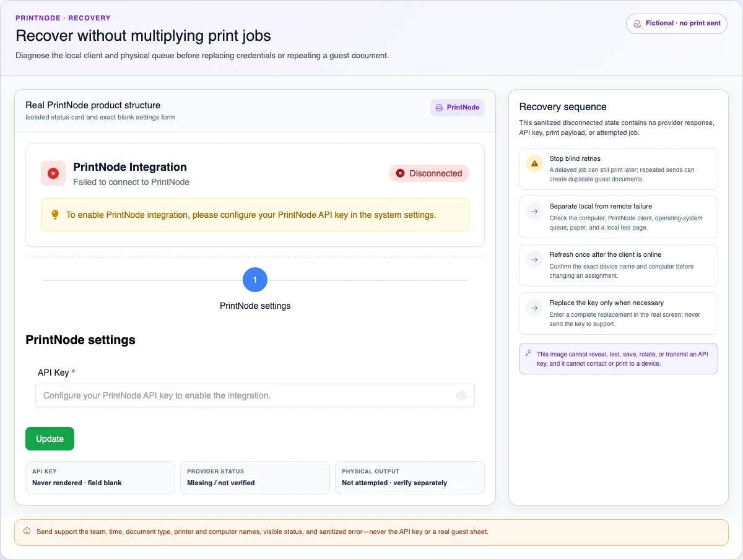Click the arrow icon beside Separate local from remote failure
The width and height of the screenshot is (743, 560).
click(x=534, y=212)
